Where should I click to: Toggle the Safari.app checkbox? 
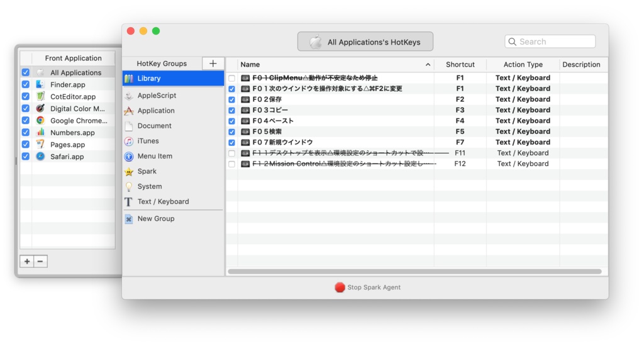26,157
